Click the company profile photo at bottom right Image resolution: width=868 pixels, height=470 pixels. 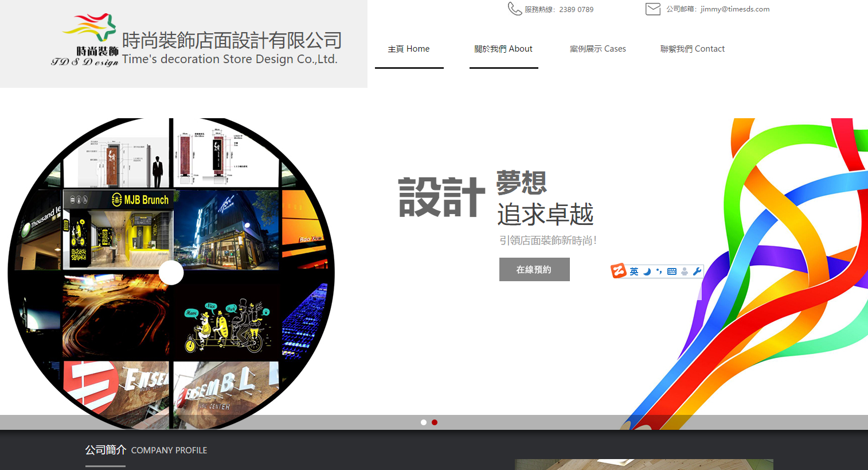[643, 465]
